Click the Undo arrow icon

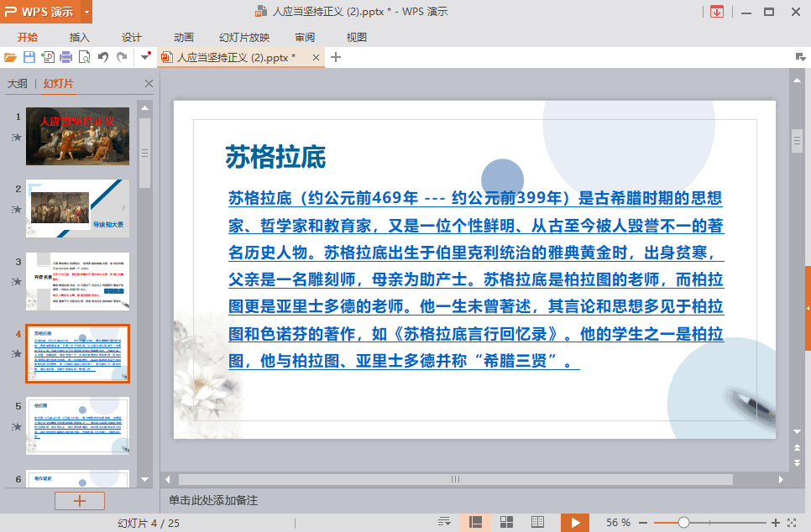tap(102, 57)
